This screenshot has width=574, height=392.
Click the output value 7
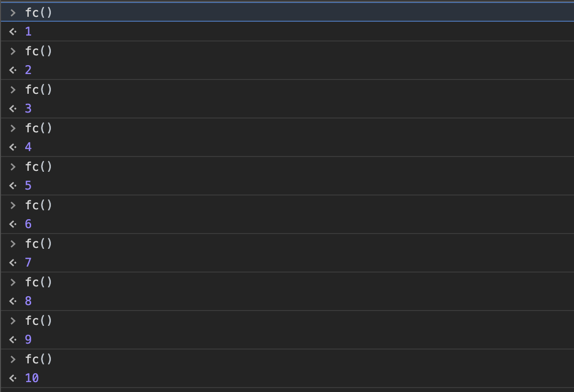click(x=28, y=263)
